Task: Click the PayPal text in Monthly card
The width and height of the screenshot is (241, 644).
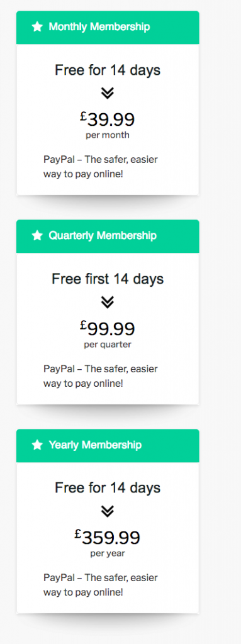Action: click(x=100, y=167)
